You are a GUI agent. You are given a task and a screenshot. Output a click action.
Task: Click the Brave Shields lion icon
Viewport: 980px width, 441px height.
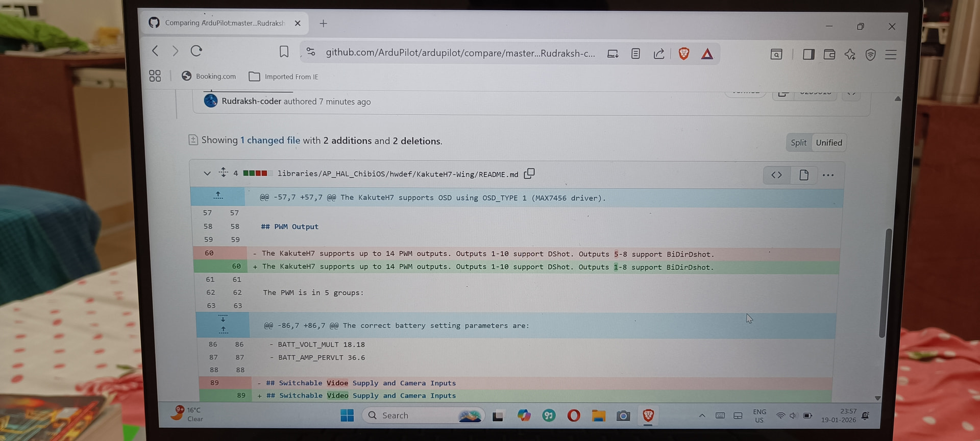[683, 54]
